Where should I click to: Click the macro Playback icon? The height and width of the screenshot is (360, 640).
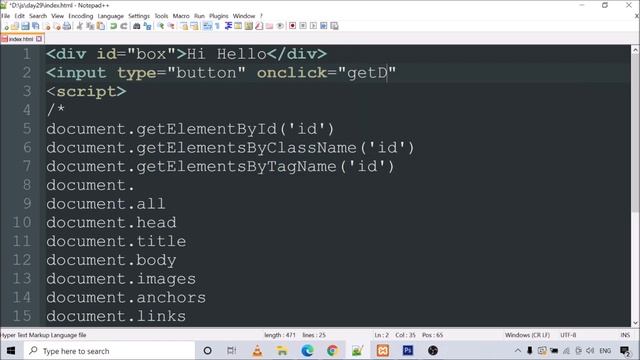coord(313,26)
